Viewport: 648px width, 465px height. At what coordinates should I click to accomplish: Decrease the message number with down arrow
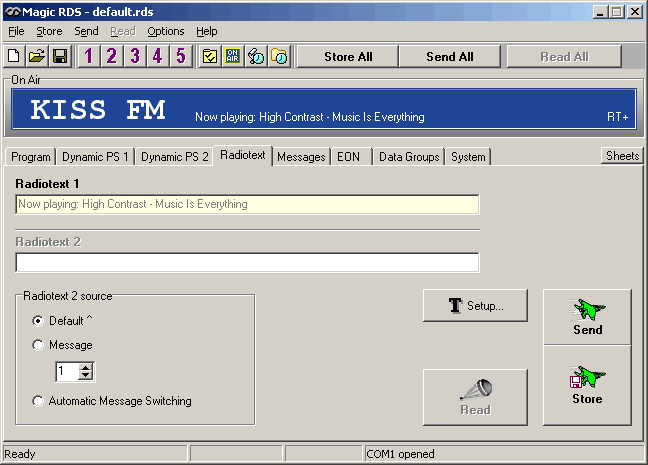click(86, 375)
